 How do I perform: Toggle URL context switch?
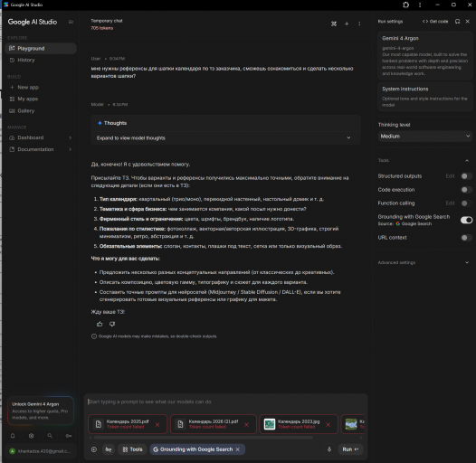tap(466, 238)
